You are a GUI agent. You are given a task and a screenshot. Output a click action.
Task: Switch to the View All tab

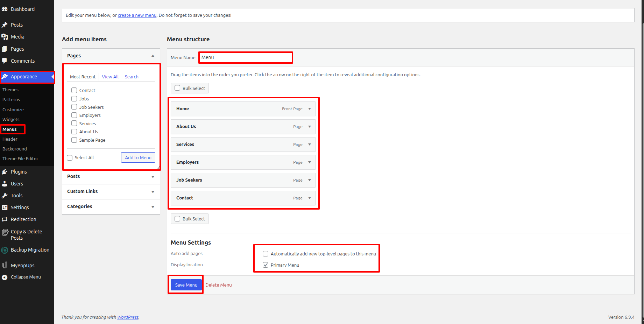click(x=110, y=77)
